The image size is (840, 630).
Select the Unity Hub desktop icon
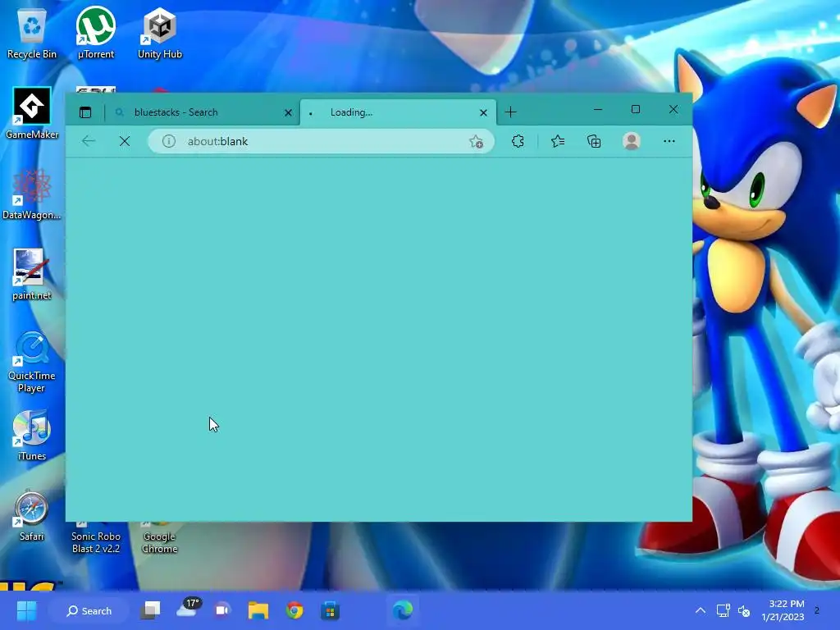pos(160,34)
